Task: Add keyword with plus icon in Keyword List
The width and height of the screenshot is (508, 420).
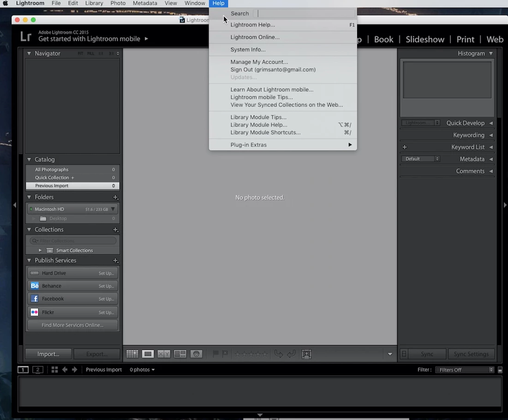Action: [x=405, y=147]
